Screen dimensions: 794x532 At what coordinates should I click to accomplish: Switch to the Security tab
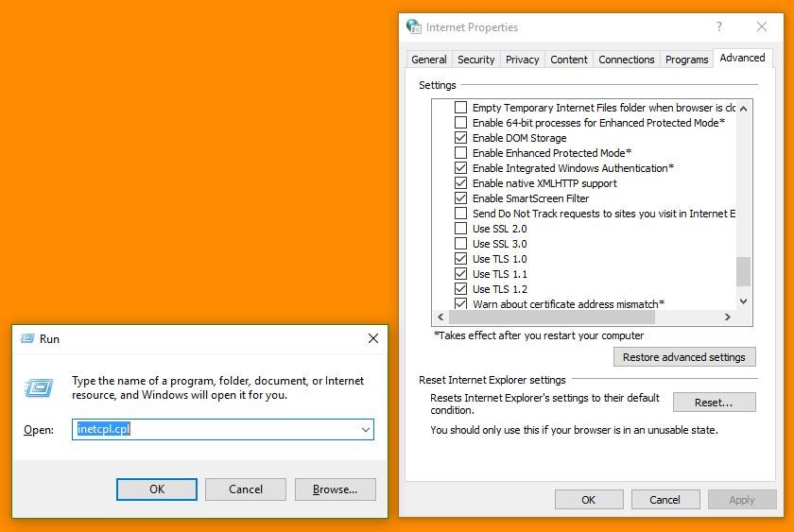(x=475, y=59)
